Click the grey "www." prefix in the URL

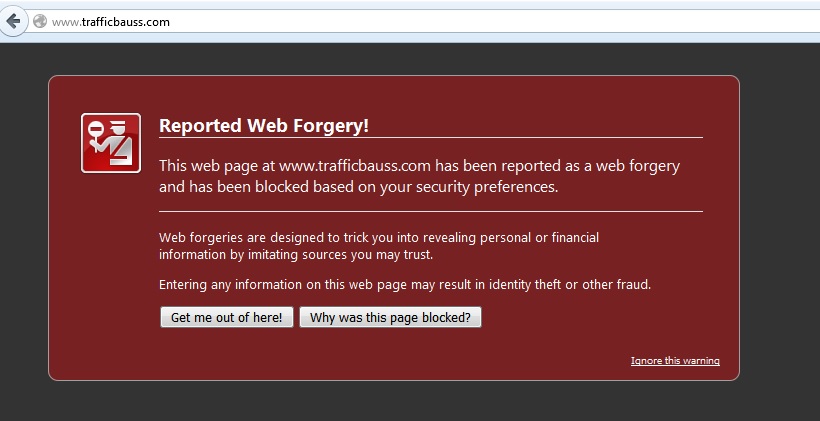[66, 22]
